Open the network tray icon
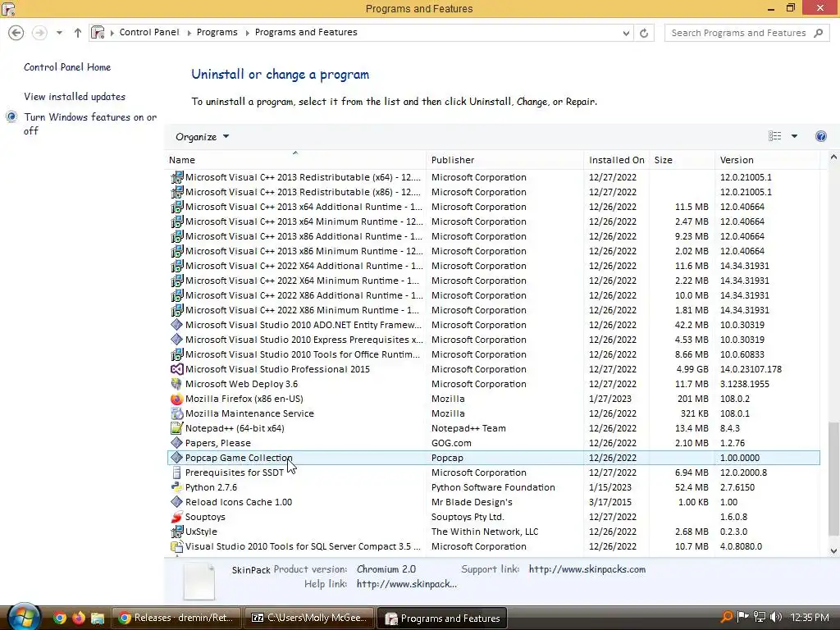This screenshot has width=840, height=630. (759, 617)
